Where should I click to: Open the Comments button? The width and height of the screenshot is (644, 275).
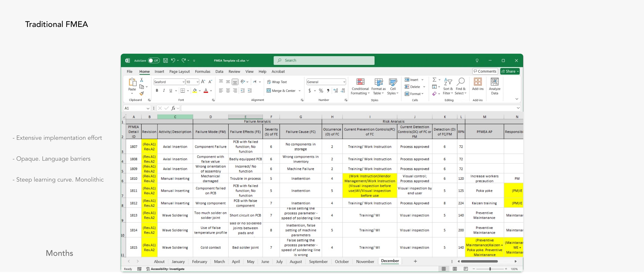click(485, 71)
